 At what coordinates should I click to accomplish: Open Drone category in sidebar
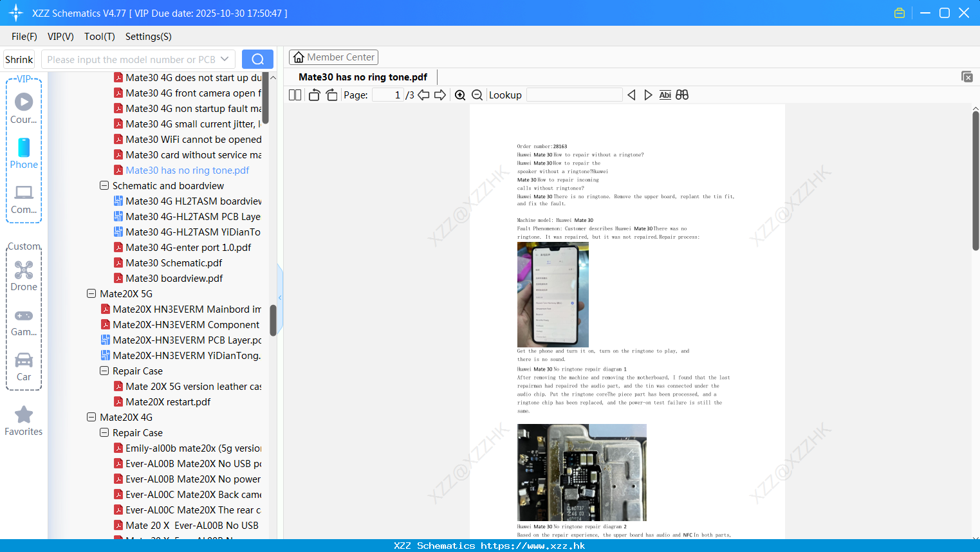click(x=24, y=276)
